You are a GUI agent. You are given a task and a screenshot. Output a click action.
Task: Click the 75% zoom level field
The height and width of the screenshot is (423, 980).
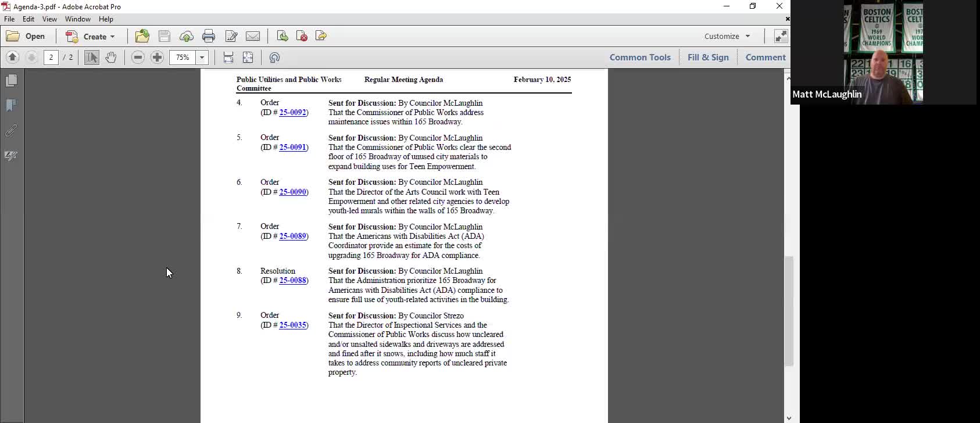tap(183, 57)
